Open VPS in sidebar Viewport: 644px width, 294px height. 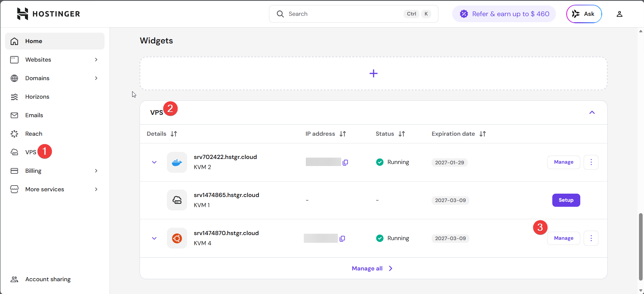[55, 152]
